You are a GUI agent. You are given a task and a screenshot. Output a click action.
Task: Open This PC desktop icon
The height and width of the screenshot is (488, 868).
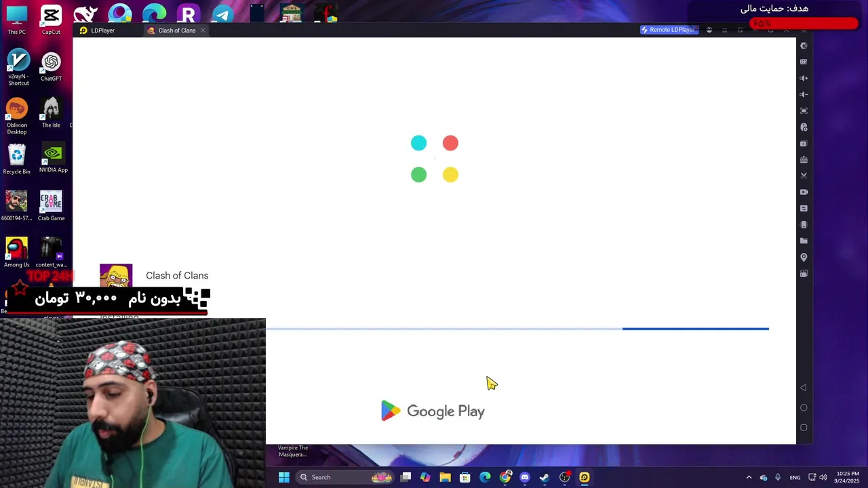17,20
